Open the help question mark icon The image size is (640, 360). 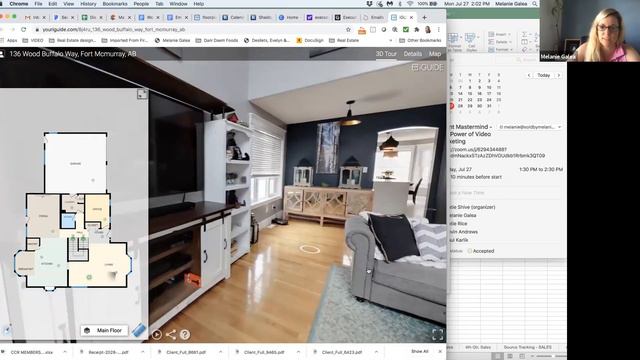pyautogui.click(x=185, y=335)
